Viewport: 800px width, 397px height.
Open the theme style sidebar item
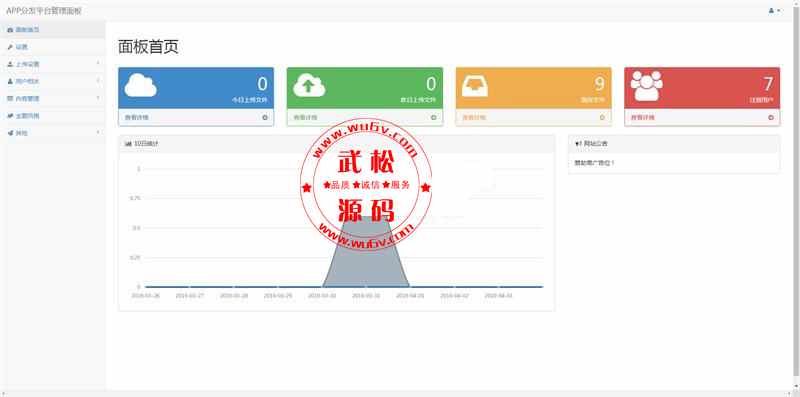pyautogui.click(x=53, y=116)
